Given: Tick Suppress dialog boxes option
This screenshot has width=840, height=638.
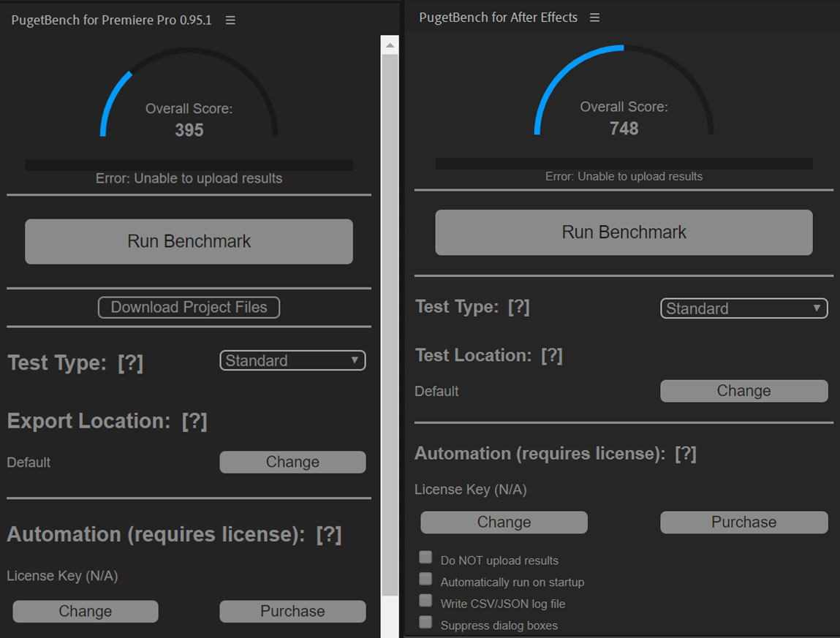Looking at the screenshot, I should click(426, 622).
